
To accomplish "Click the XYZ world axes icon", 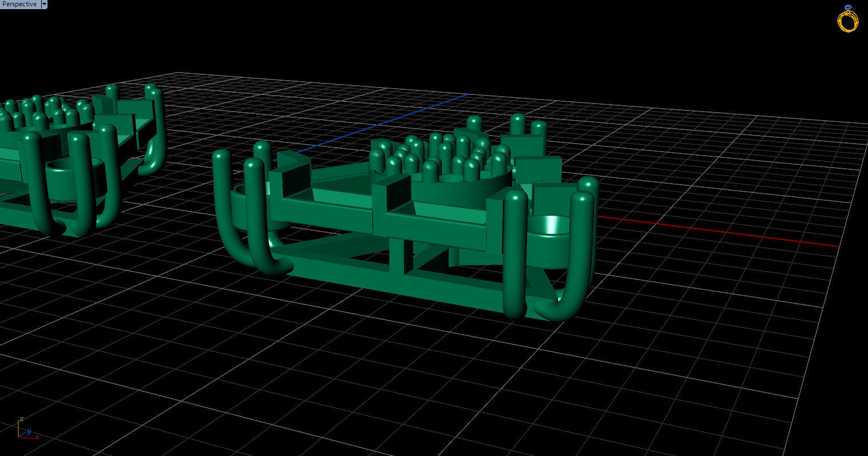I will [x=27, y=429].
